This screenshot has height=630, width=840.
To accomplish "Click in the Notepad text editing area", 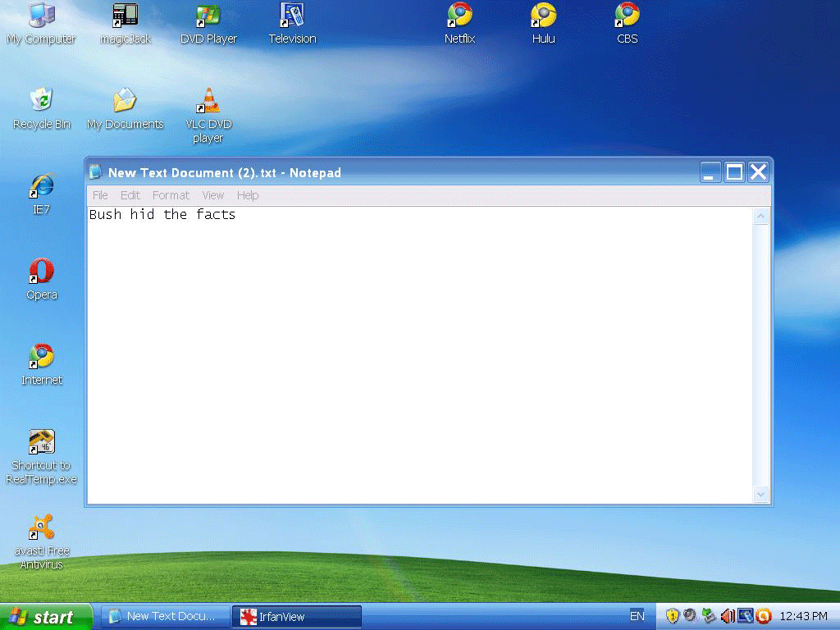I will click(x=420, y=355).
